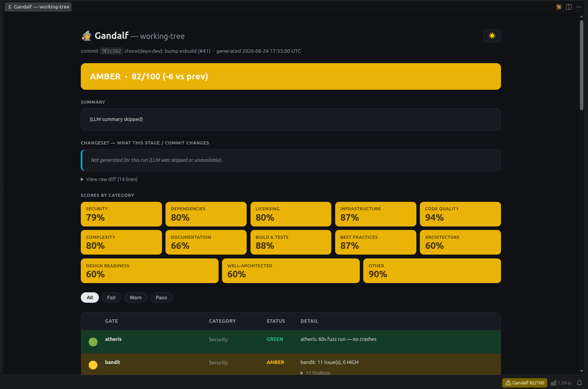This screenshot has height=389, width=588.
Task: Click the STATUS column header
Action: pyautogui.click(x=276, y=321)
